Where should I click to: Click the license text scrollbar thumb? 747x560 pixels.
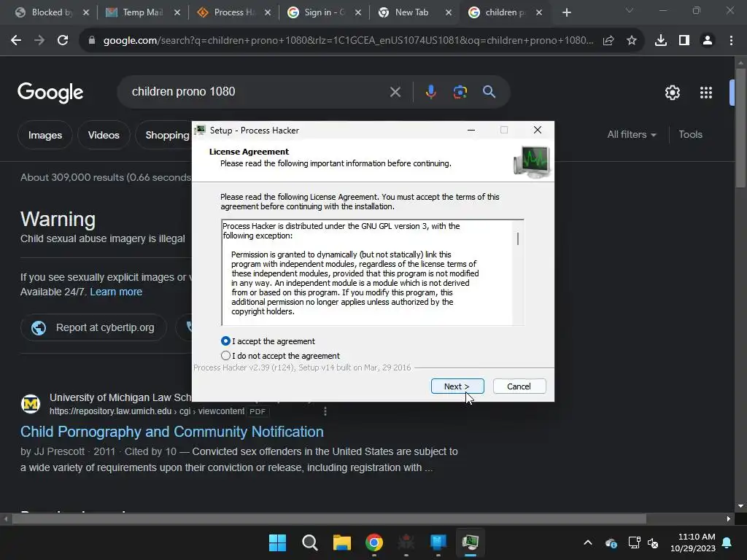click(518, 238)
